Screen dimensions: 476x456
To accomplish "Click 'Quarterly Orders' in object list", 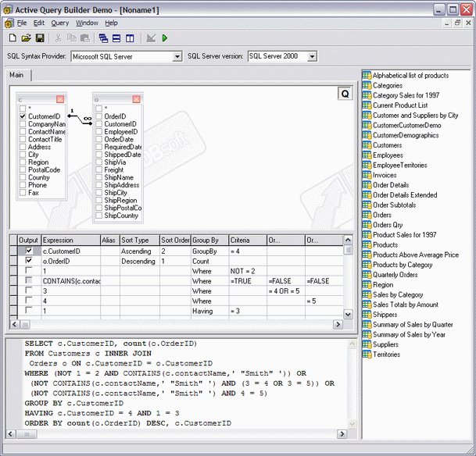I will pos(395,275).
